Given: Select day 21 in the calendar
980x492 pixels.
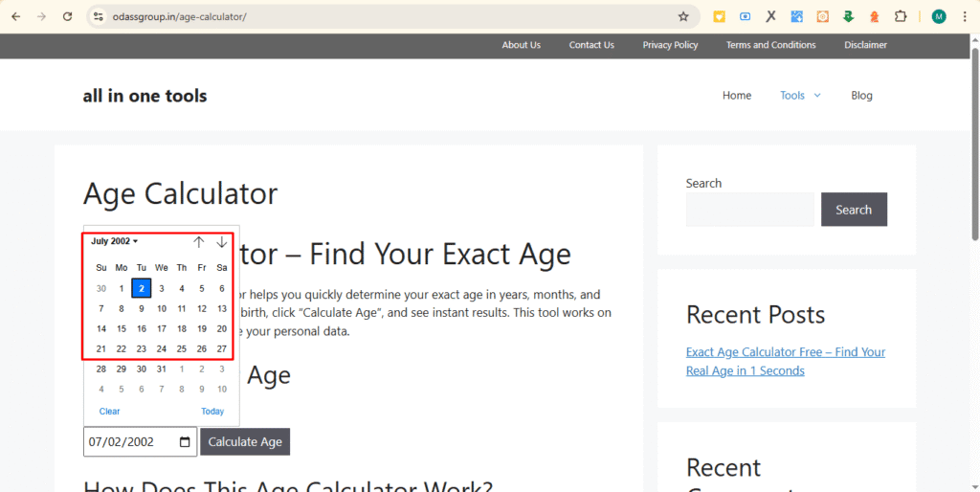Looking at the screenshot, I should coord(101,348).
